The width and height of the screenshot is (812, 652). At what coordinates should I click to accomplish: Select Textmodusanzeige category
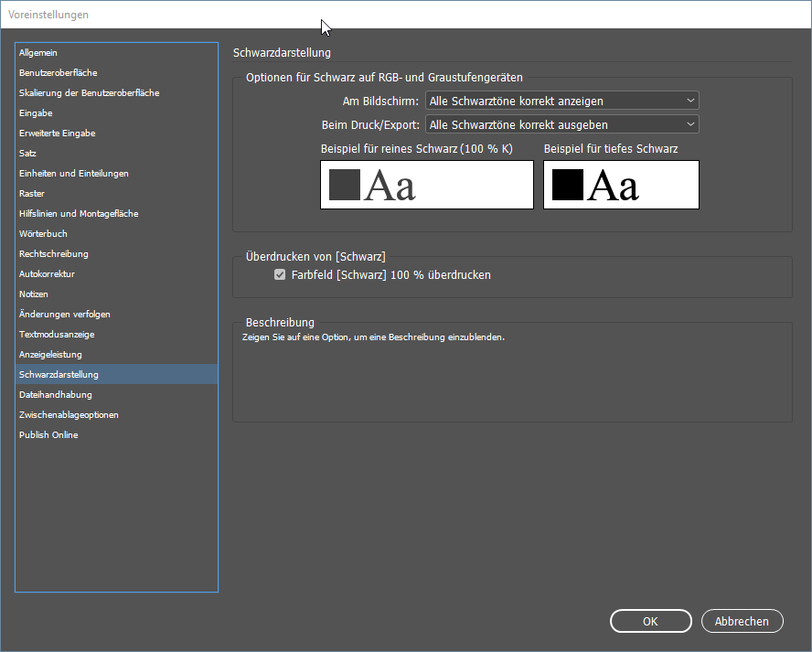tap(116, 335)
